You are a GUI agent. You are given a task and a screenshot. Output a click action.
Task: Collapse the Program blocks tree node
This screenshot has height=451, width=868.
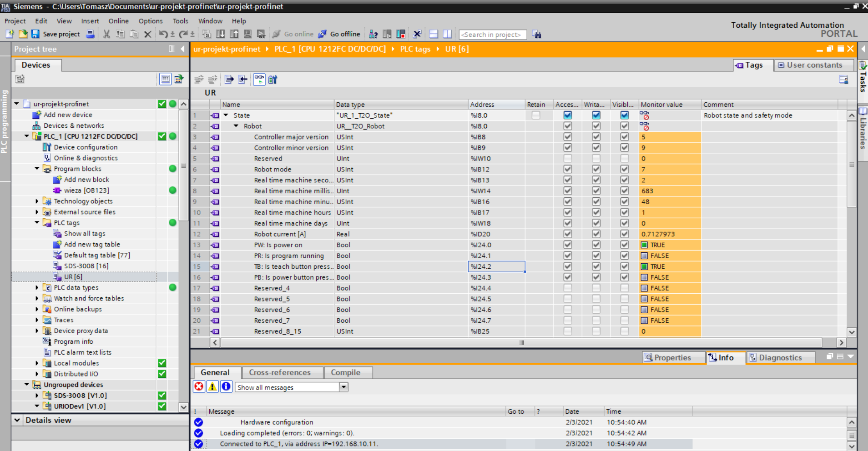click(x=37, y=169)
